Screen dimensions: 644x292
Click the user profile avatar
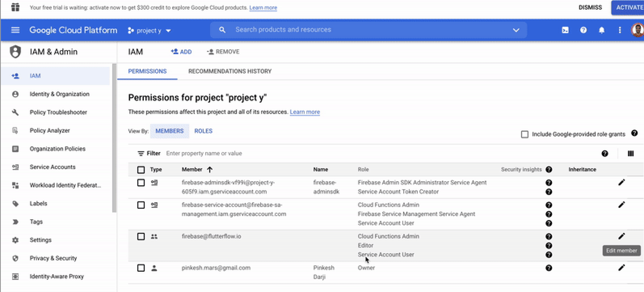(x=638, y=30)
